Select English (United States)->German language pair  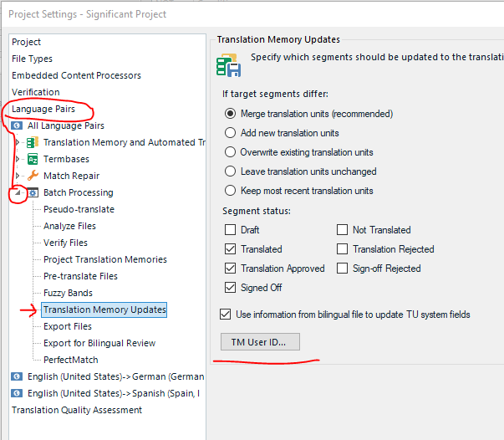tap(116, 376)
